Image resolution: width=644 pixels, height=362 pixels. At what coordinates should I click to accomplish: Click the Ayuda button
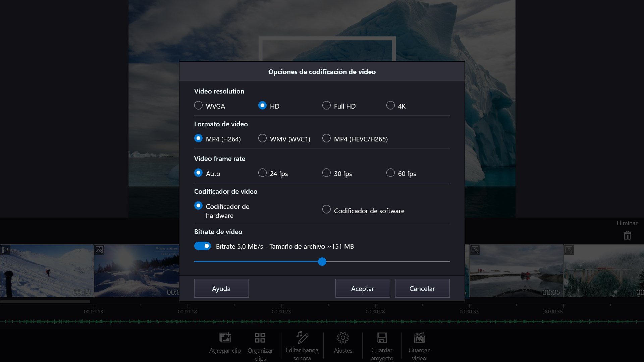(221, 288)
